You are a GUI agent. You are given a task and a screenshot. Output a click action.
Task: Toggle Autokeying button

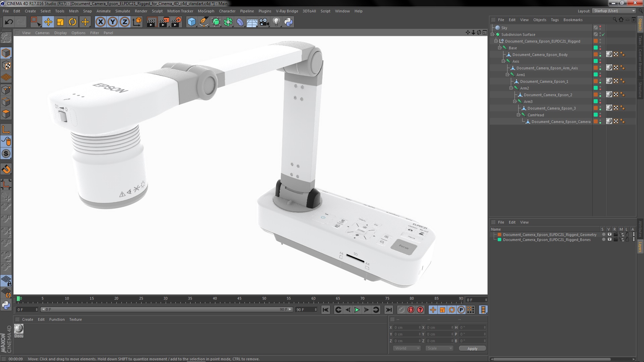point(411,310)
